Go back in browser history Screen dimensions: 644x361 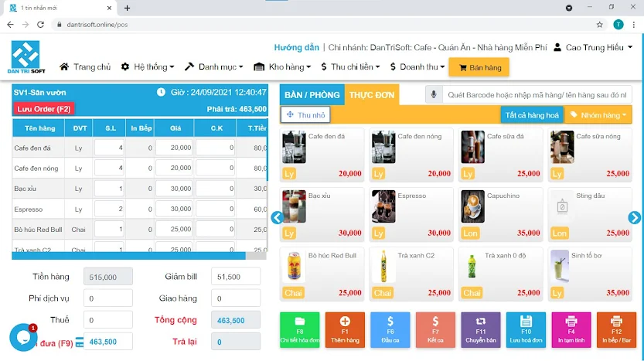point(10,25)
